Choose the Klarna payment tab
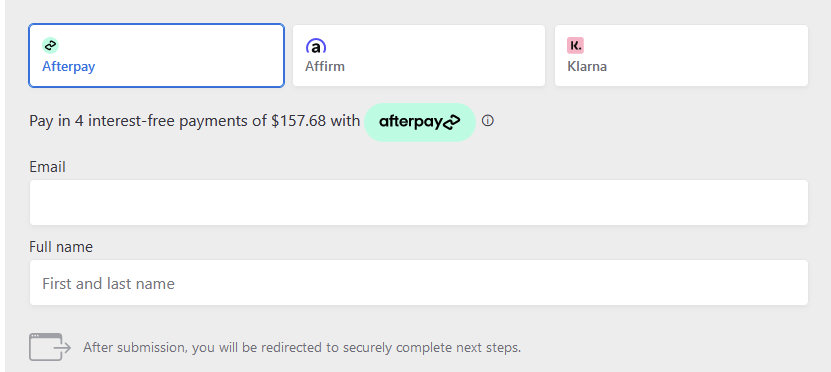The width and height of the screenshot is (831, 372). [x=681, y=55]
